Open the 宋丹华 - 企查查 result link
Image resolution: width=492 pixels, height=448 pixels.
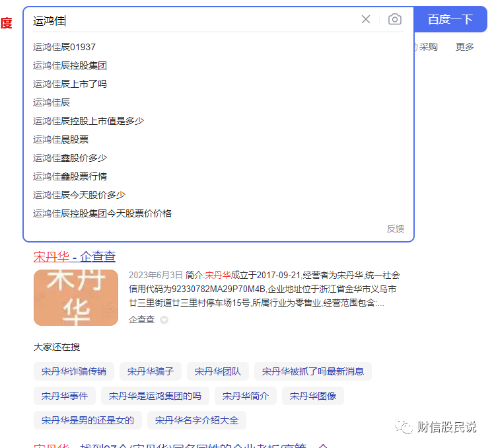[75, 256]
